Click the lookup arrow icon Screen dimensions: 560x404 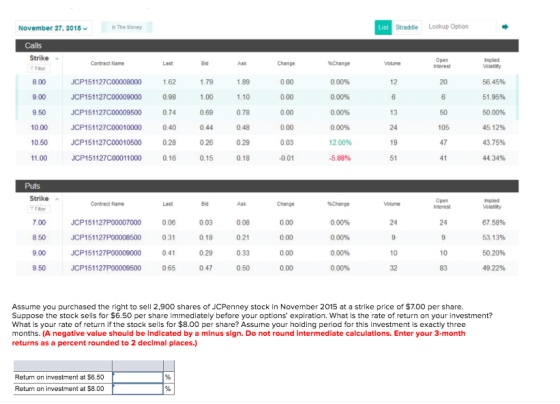click(505, 27)
